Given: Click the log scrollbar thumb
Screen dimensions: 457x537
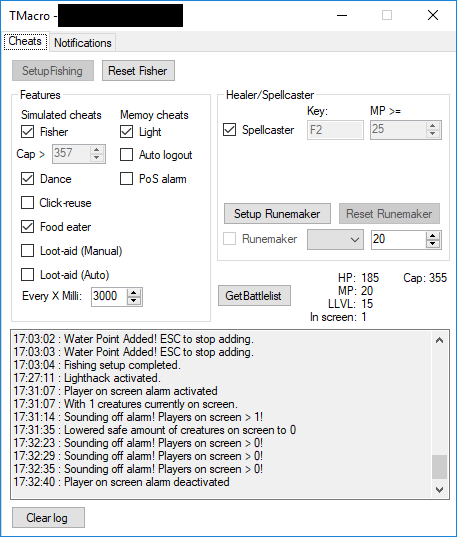Looking at the screenshot, I should [440, 466].
